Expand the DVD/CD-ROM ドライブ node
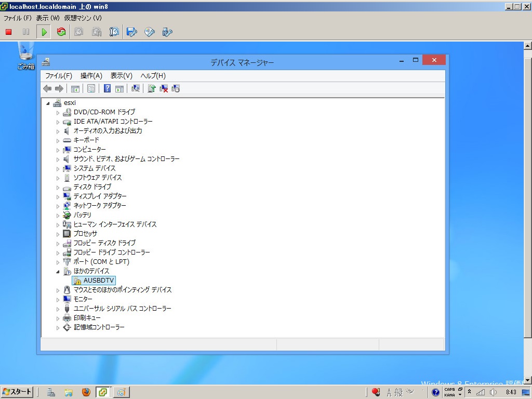532x399 pixels. point(58,112)
